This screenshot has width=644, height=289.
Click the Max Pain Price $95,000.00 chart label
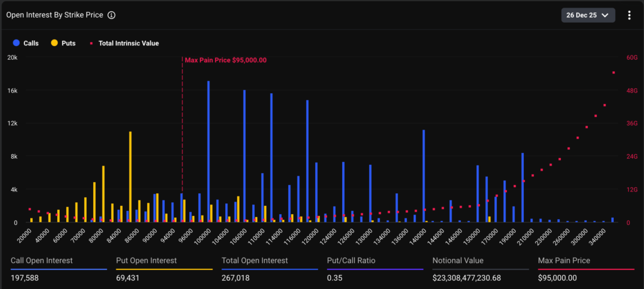[225, 60]
